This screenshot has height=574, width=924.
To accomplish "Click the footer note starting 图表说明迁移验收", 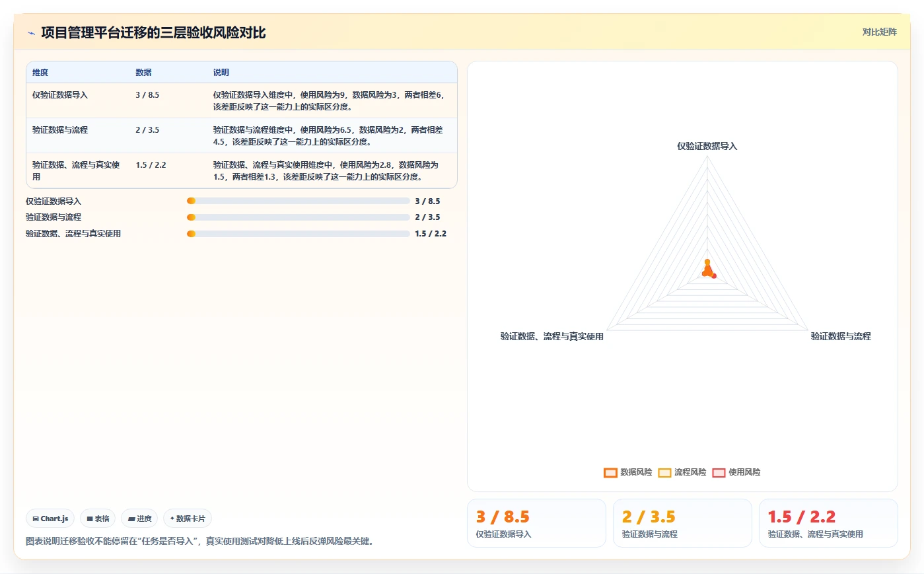I will [201, 542].
